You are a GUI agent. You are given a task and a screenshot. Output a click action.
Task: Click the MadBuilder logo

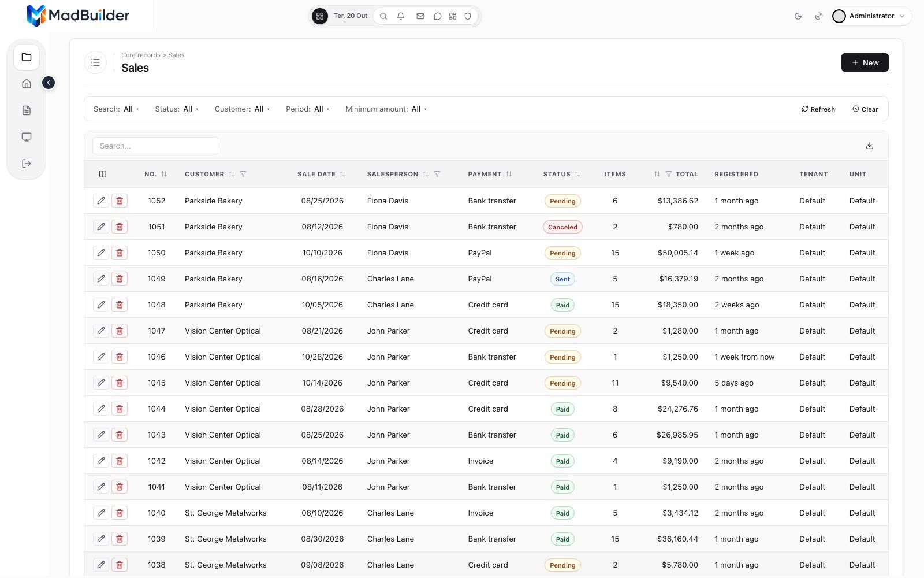coord(78,16)
